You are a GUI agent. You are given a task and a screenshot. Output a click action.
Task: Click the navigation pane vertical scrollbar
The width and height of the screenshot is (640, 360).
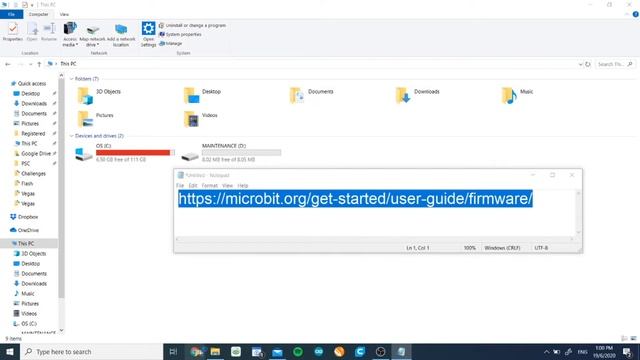pos(61,188)
